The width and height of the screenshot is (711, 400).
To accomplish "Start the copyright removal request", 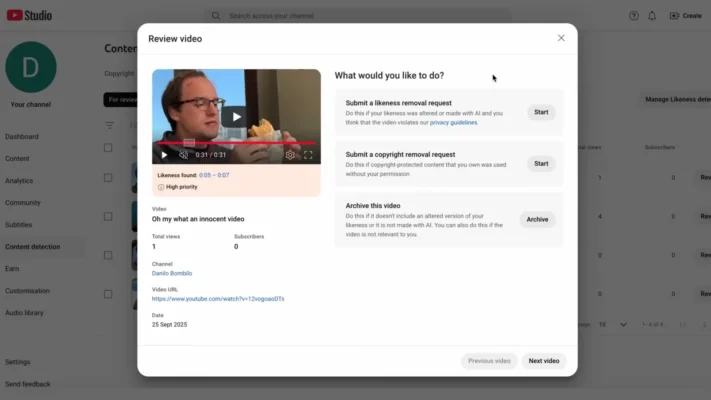I will pyautogui.click(x=541, y=163).
